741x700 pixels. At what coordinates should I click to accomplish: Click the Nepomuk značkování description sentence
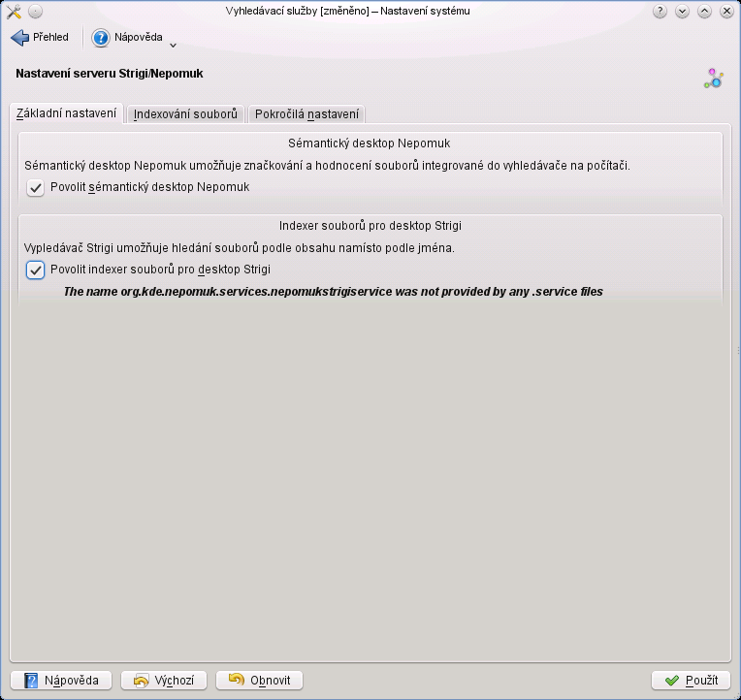click(327, 166)
